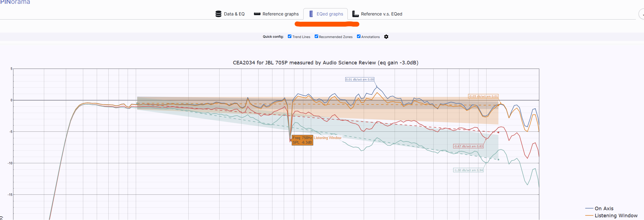Disable the Recommended Zones checkbox
The image size is (644, 220).
(x=316, y=36)
